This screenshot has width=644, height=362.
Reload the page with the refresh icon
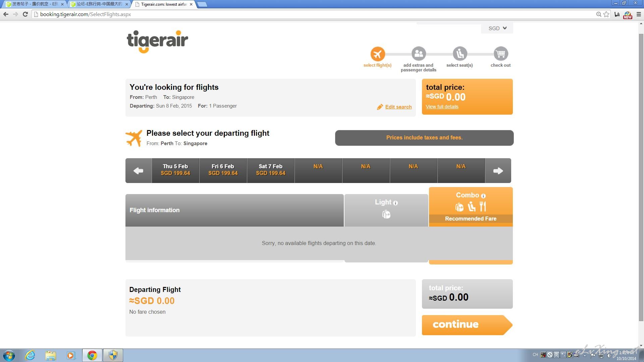point(25,14)
